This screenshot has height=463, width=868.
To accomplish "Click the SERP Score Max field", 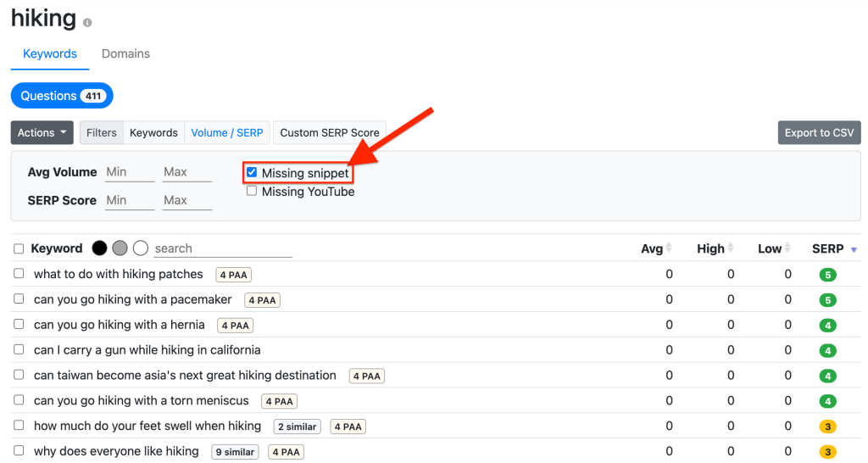I will [187, 200].
